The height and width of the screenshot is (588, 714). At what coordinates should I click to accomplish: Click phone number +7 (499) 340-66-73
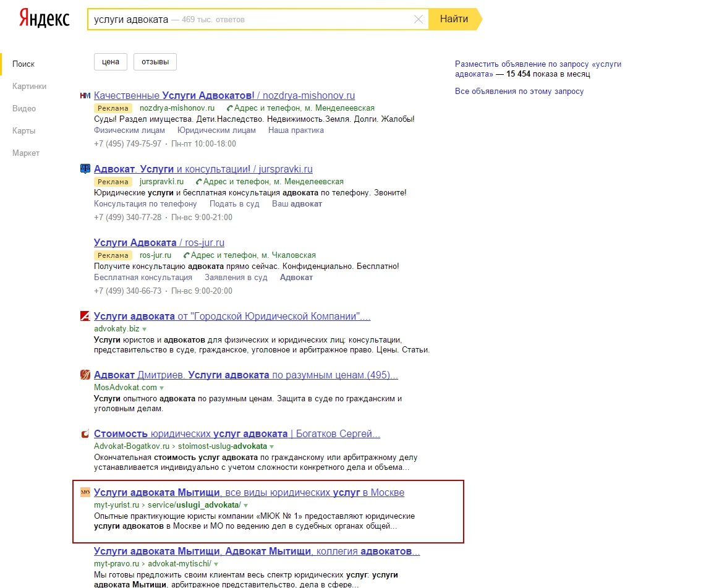(127, 291)
